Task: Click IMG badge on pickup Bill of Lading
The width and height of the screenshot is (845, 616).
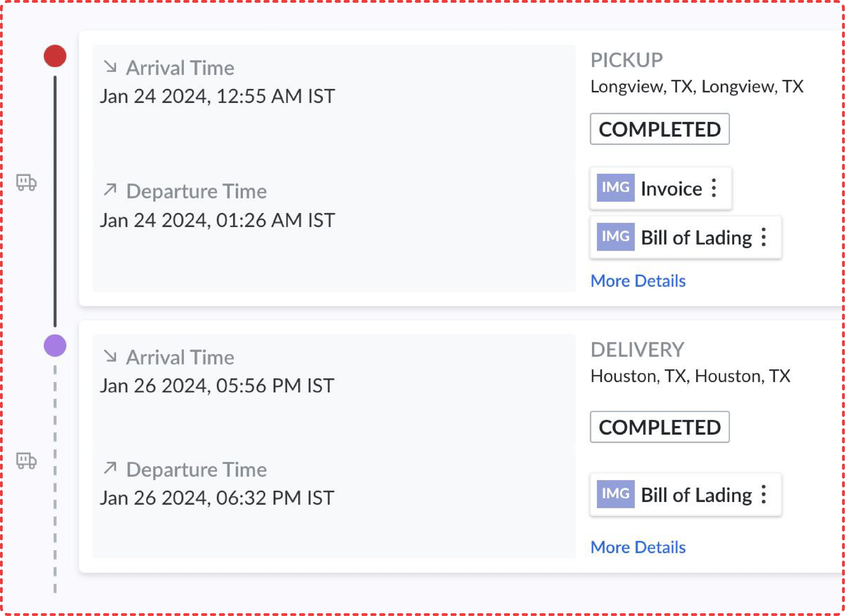Action: pyautogui.click(x=616, y=237)
